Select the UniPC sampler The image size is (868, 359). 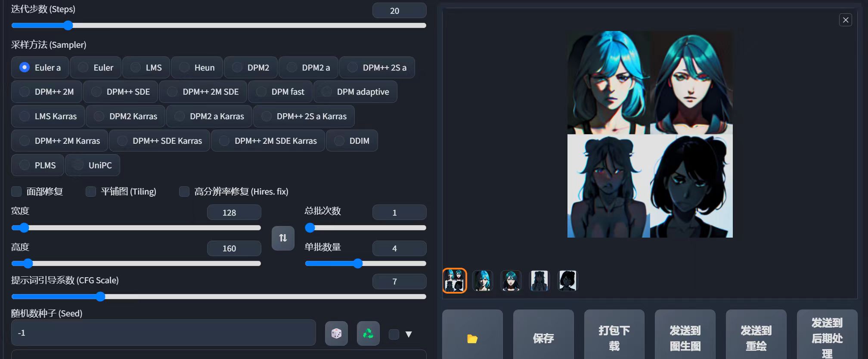(92, 165)
